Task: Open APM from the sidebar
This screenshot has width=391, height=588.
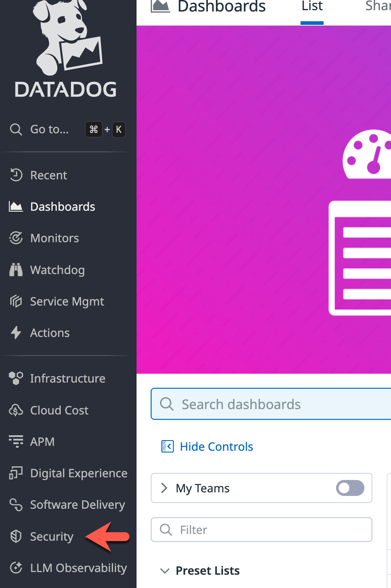Action: 42,442
